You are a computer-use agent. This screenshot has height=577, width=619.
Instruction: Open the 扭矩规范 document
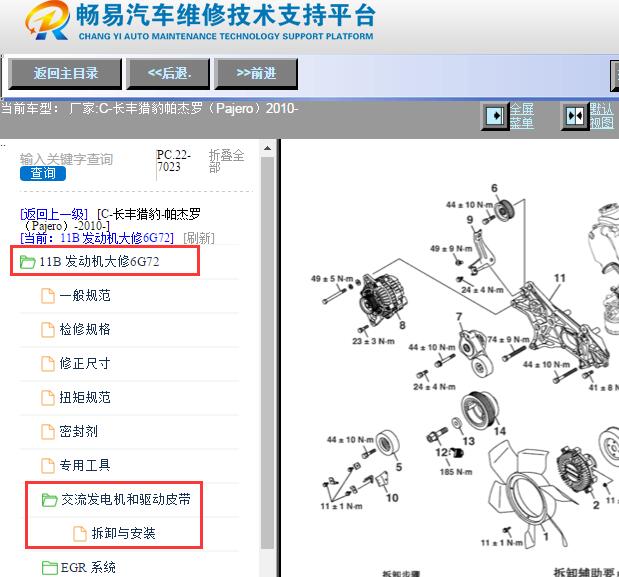click(x=85, y=397)
